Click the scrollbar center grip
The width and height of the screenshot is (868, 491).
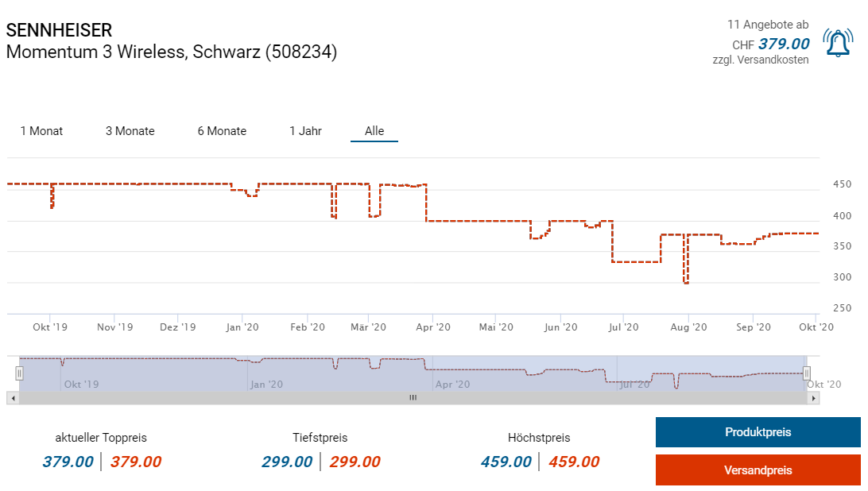(x=413, y=397)
